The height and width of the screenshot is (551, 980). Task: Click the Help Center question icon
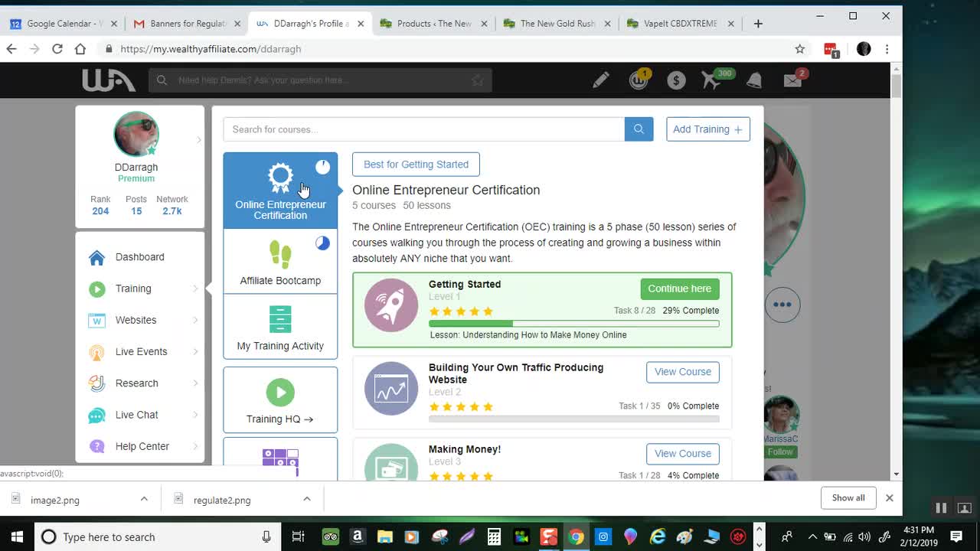click(x=96, y=446)
